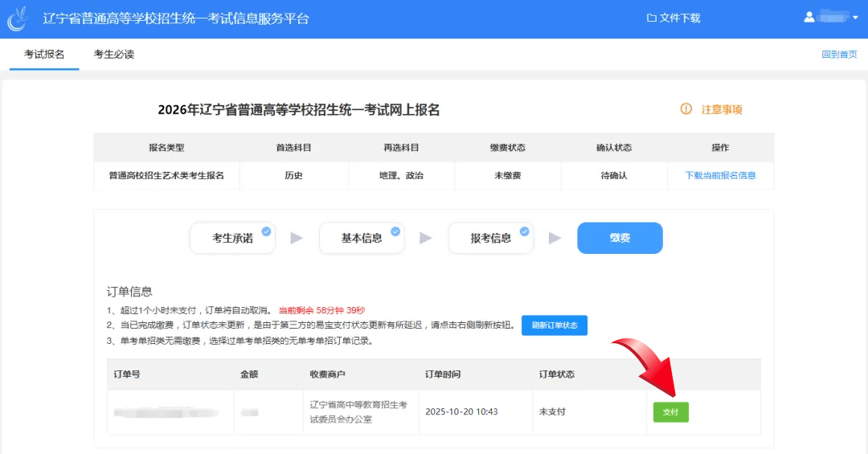868x454 pixels.
Task: Open the 注意事项 notice text
Action: tap(722, 110)
